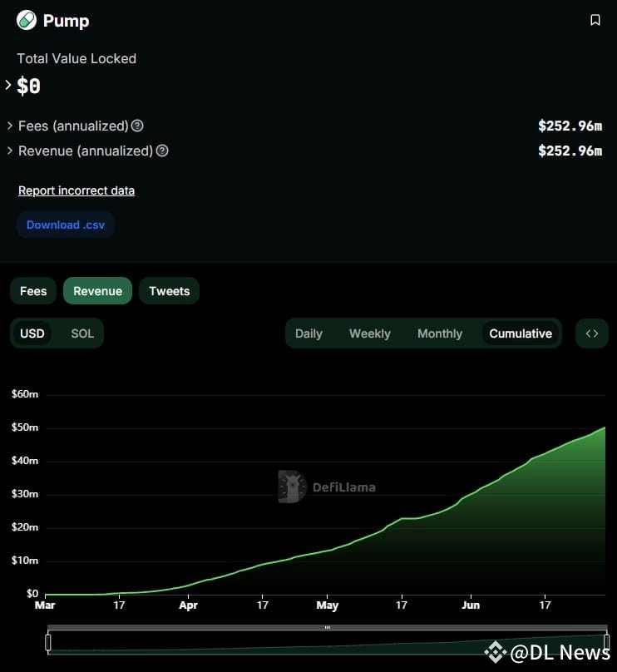Click the Apr x-axis label
The image size is (617, 672).
coord(189,605)
